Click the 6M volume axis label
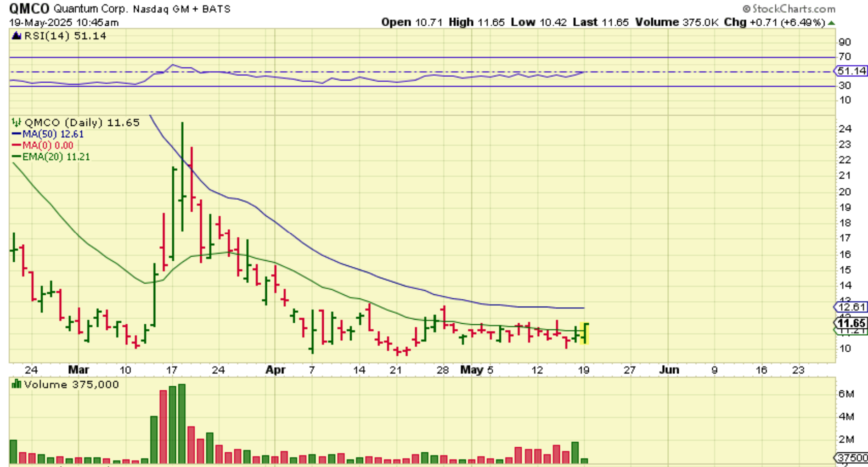The height and width of the screenshot is (467, 868). (x=846, y=394)
